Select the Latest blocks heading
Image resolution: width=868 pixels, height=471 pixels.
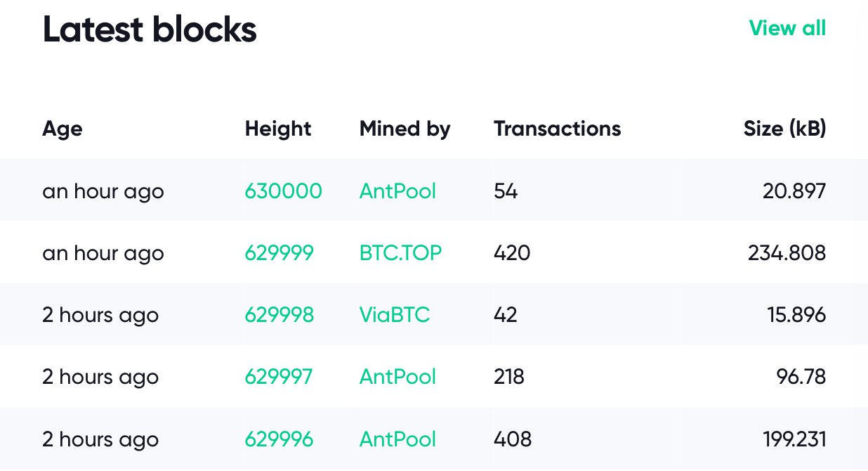150,30
